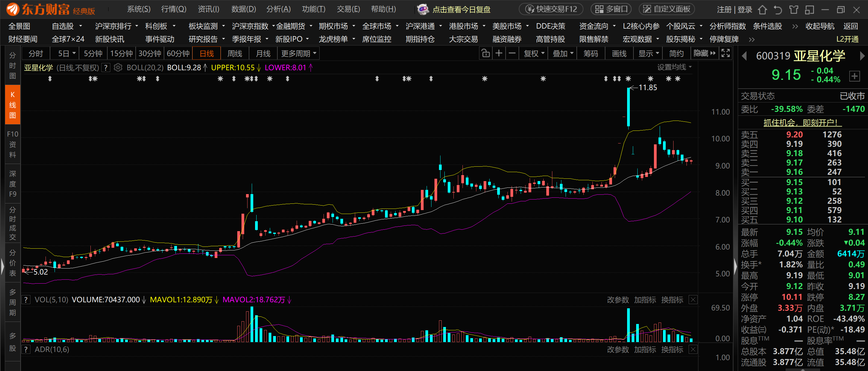868x371 pixels.
Task: Zoom in chart with plus icon
Action: [499, 54]
